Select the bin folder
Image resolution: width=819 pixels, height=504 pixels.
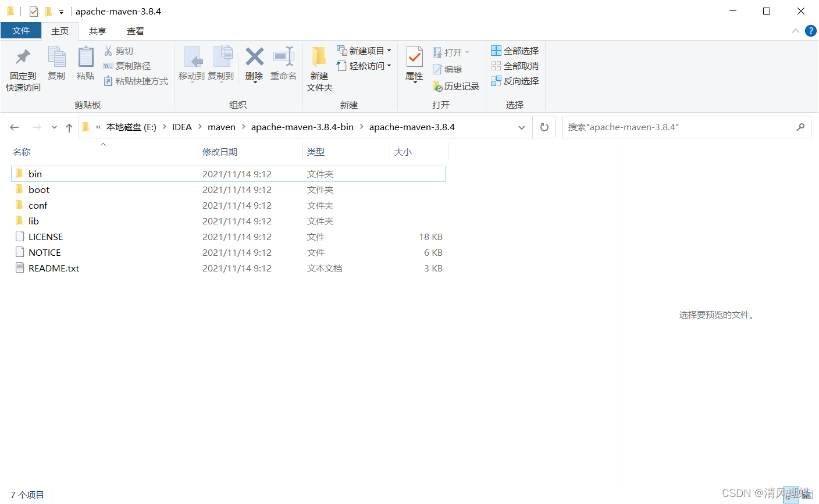(228, 174)
